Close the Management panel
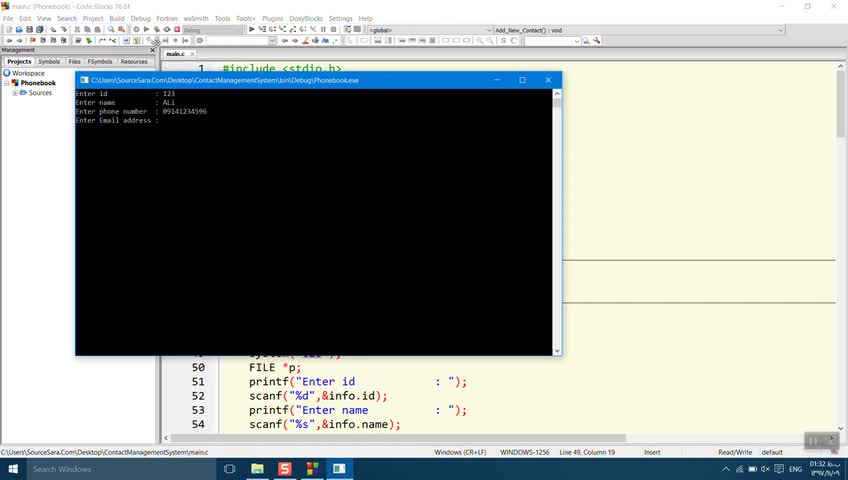848x480 pixels. pyautogui.click(x=152, y=50)
